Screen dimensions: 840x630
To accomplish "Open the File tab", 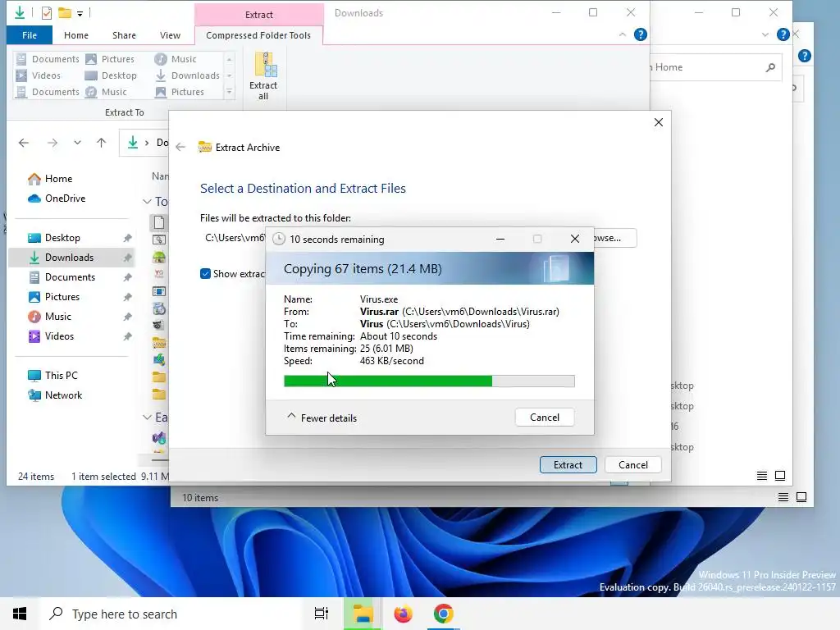I will coord(30,35).
